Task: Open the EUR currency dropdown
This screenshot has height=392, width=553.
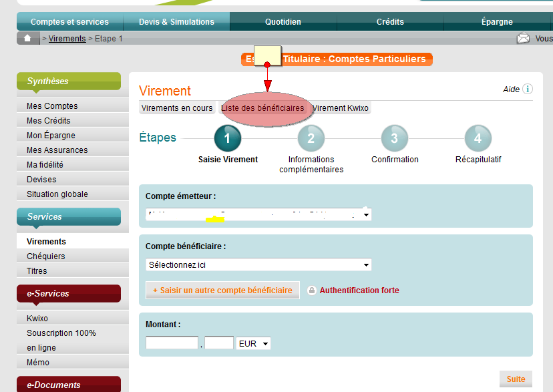Action: [x=253, y=343]
